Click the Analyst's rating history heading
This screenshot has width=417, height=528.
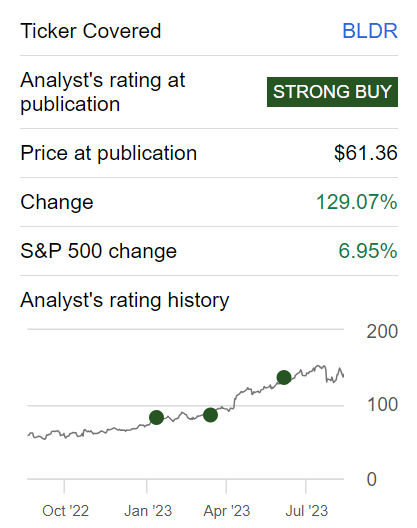pos(125,300)
